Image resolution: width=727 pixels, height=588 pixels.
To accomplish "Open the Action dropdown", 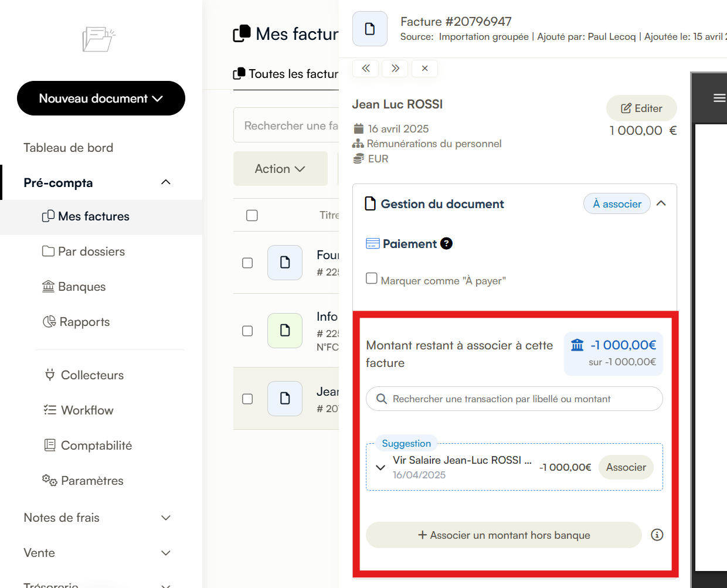I will pyautogui.click(x=280, y=169).
